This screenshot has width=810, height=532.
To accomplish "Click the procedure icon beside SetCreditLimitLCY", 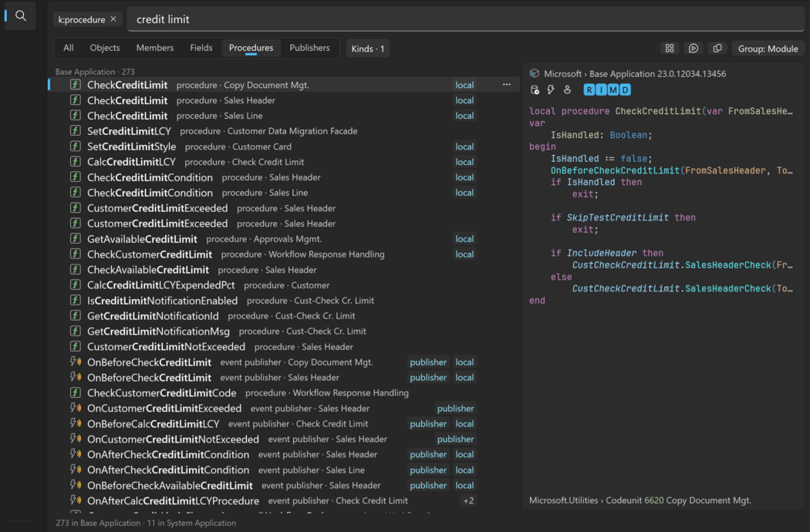I will click(76, 130).
